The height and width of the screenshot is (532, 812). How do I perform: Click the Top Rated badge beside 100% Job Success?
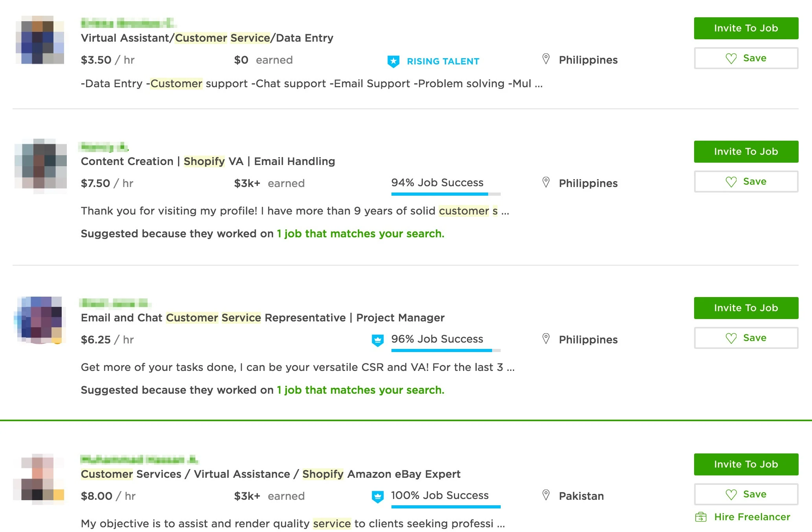(378, 497)
